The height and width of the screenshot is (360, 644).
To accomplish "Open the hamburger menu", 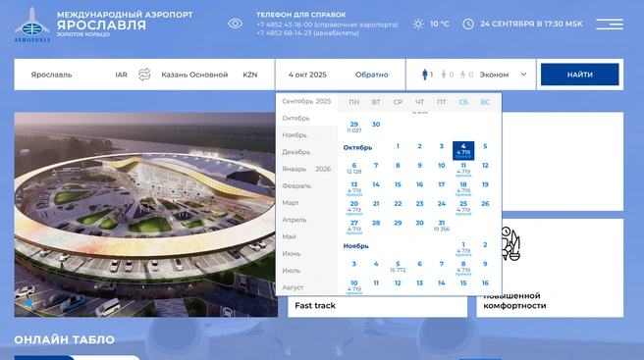I will 610,25.
